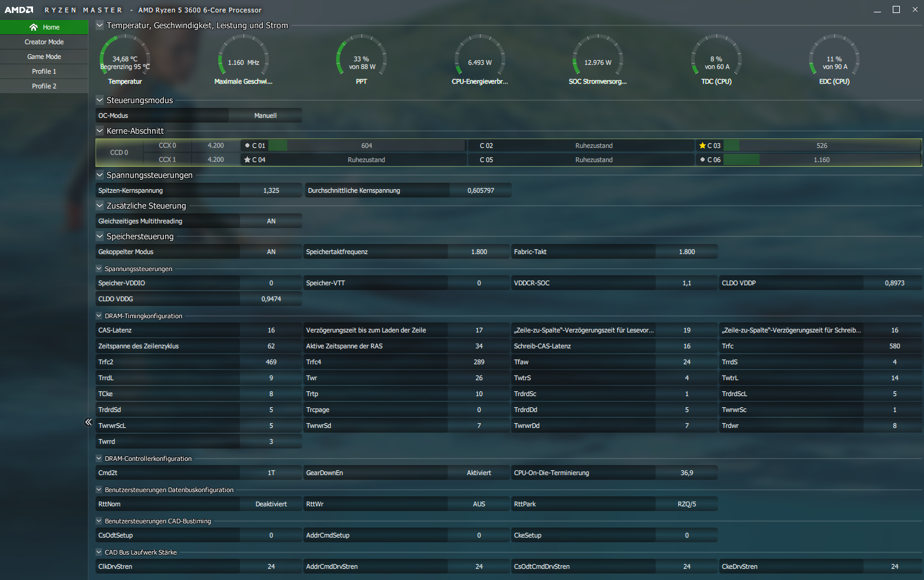Collapse the Kerne-Abschnitt section
Screen dimensions: 924x580
100,131
